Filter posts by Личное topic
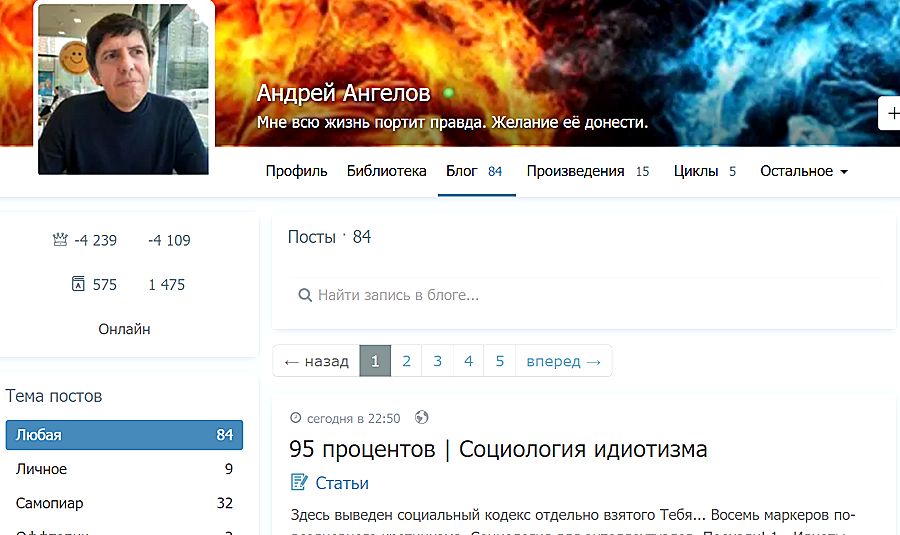 [124, 469]
